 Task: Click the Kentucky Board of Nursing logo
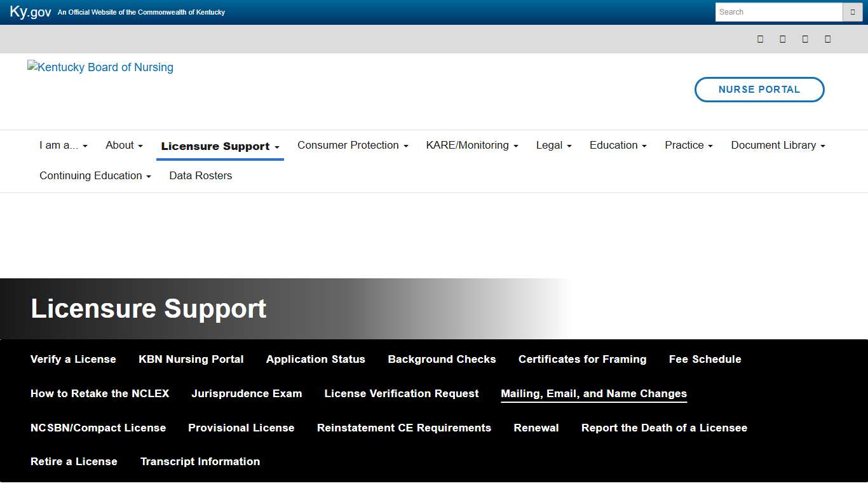(100, 67)
